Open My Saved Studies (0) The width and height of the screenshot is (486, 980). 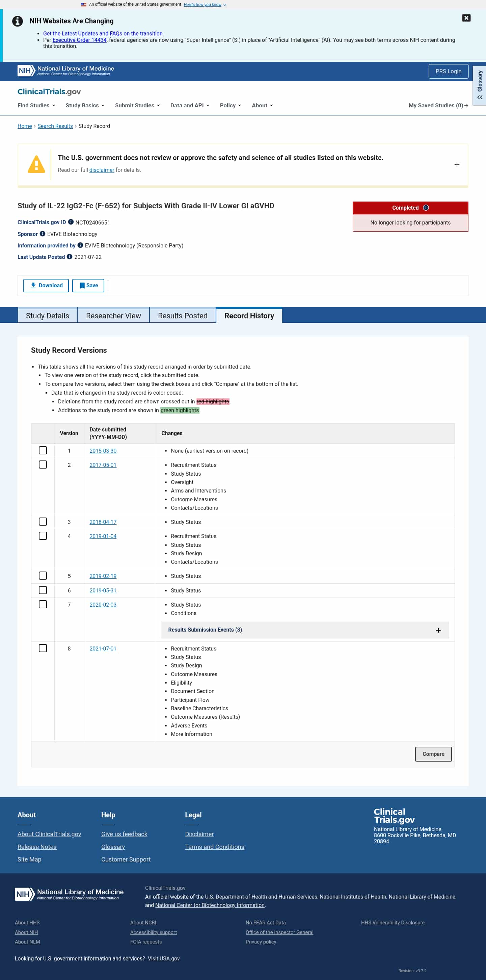(438, 105)
